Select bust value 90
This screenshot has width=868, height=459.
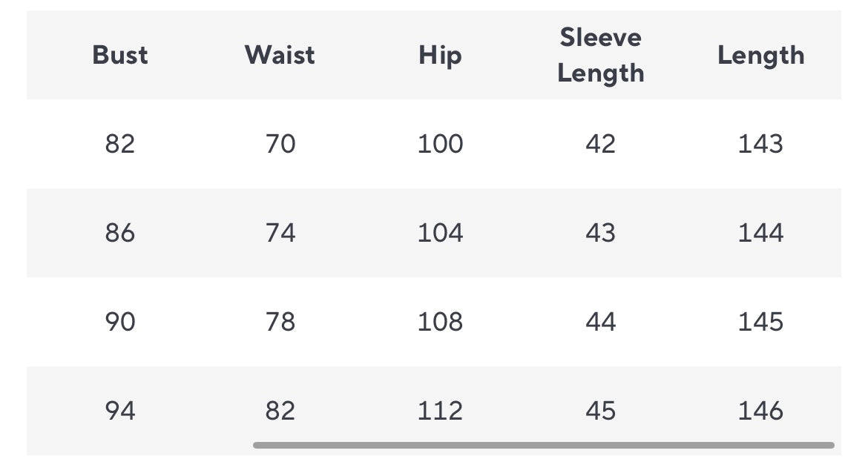120,322
